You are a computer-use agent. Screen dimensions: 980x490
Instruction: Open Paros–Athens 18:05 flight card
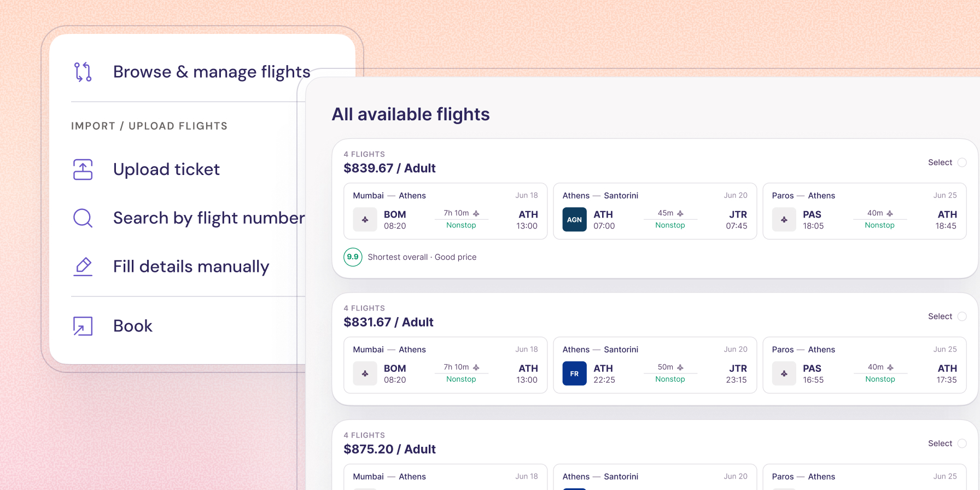pyautogui.click(x=865, y=211)
